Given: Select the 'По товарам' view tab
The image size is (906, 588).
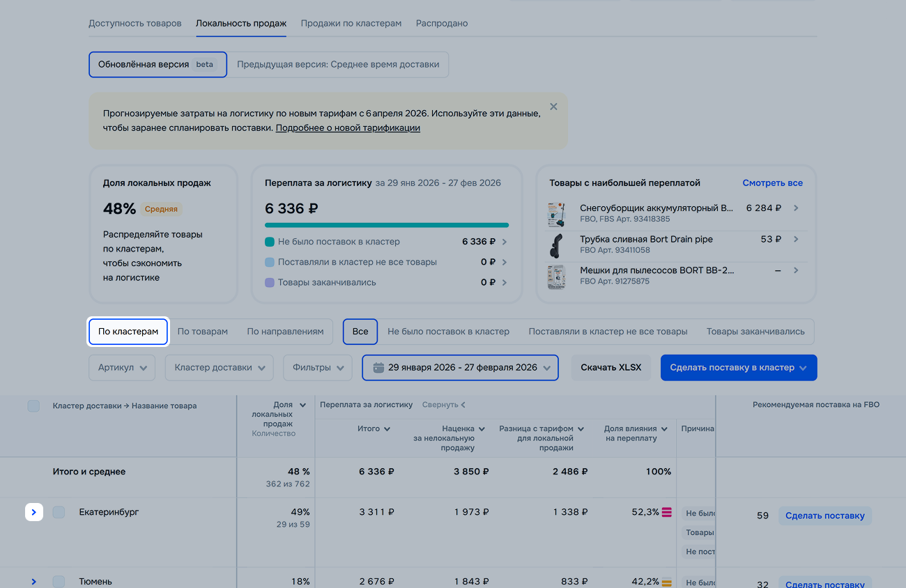Looking at the screenshot, I should 202,332.
